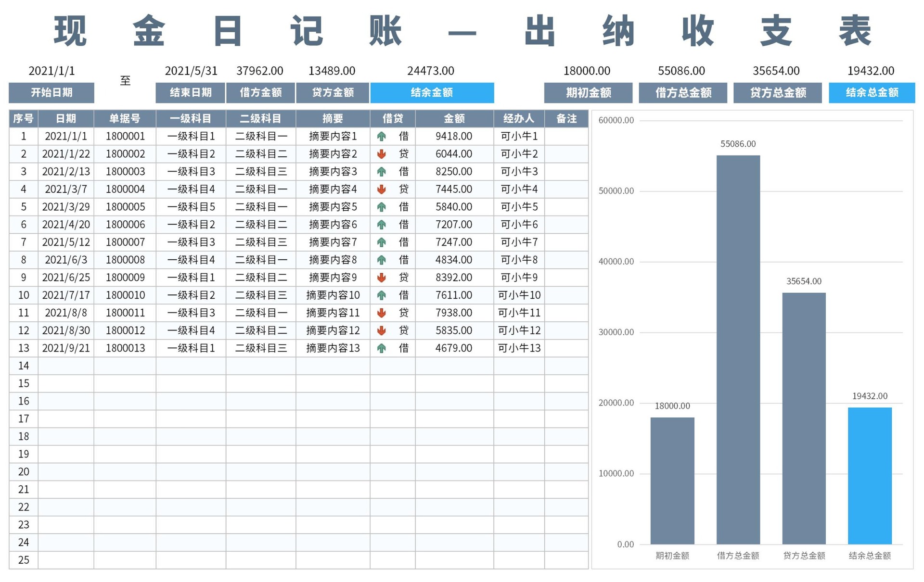Screen dimensions: 924x582
Task: Click the 55086.00 data label on the chart
Action: click(x=738, y=144)
